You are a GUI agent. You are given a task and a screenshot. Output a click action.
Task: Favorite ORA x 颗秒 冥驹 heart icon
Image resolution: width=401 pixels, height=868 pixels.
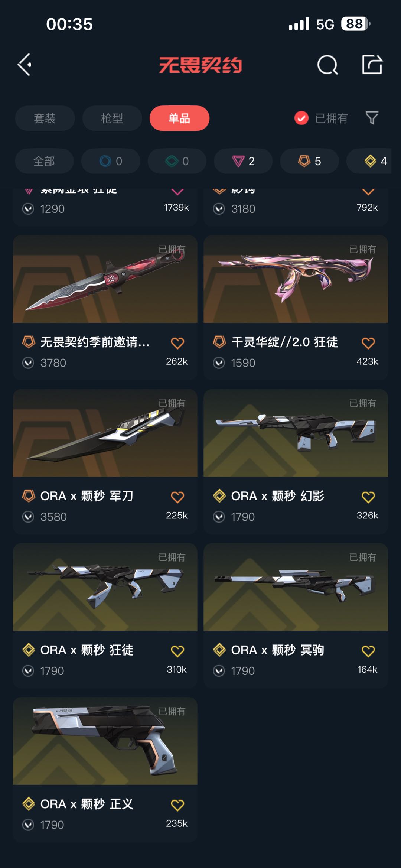(368, 651)
